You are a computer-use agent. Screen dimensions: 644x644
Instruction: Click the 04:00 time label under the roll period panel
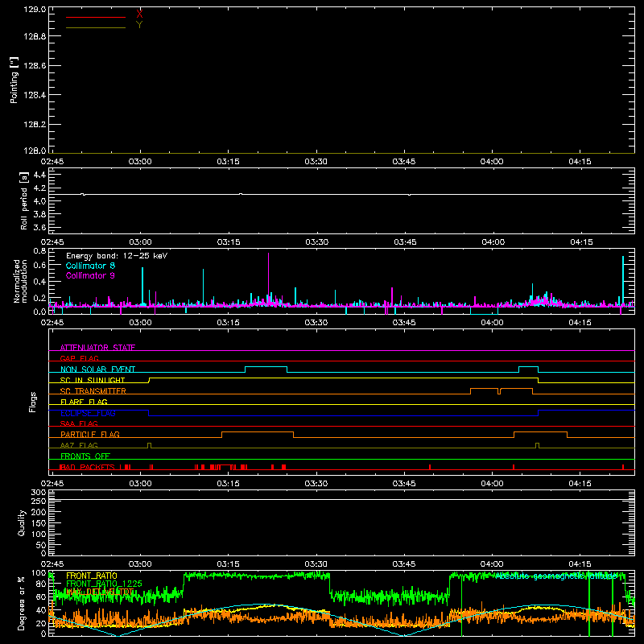493,242
